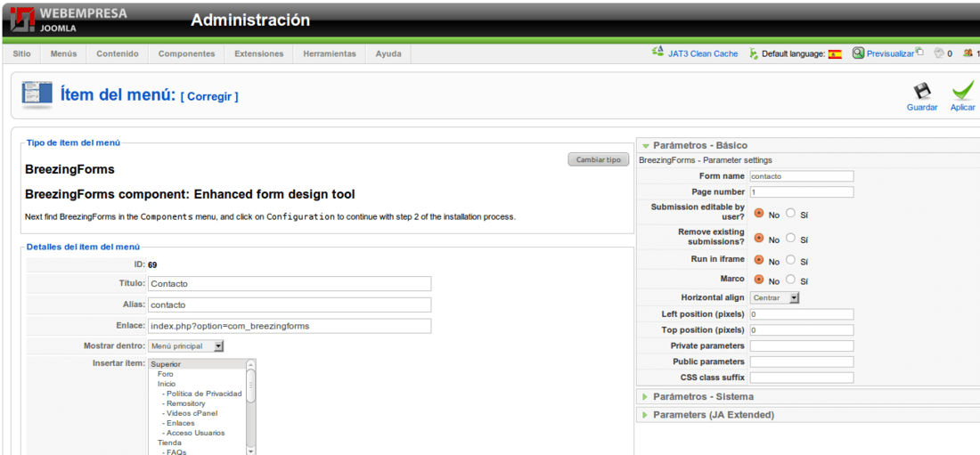Click into the Private parameters field

click(801, 345)
